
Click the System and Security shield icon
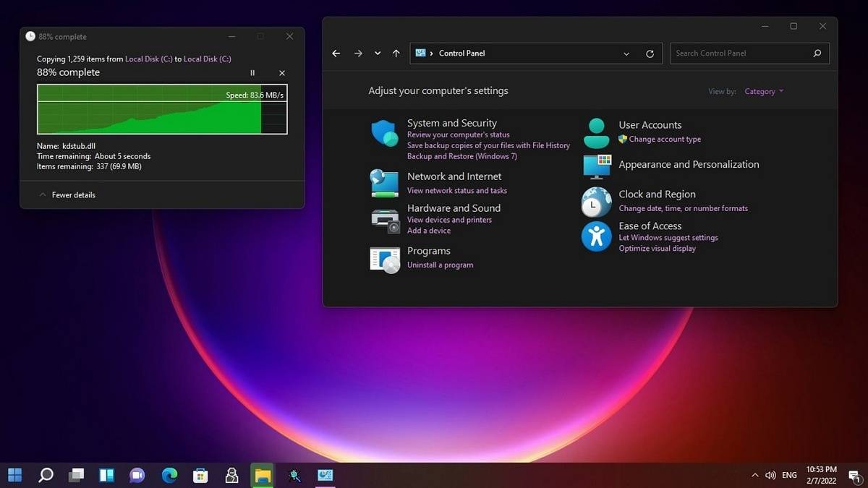384,134
